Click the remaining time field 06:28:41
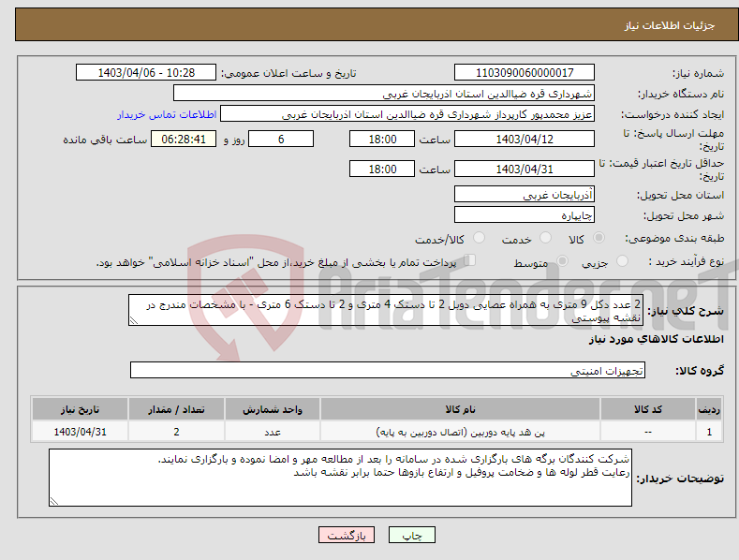The height and width of the screenshot is (560, 739). [184, 139]
